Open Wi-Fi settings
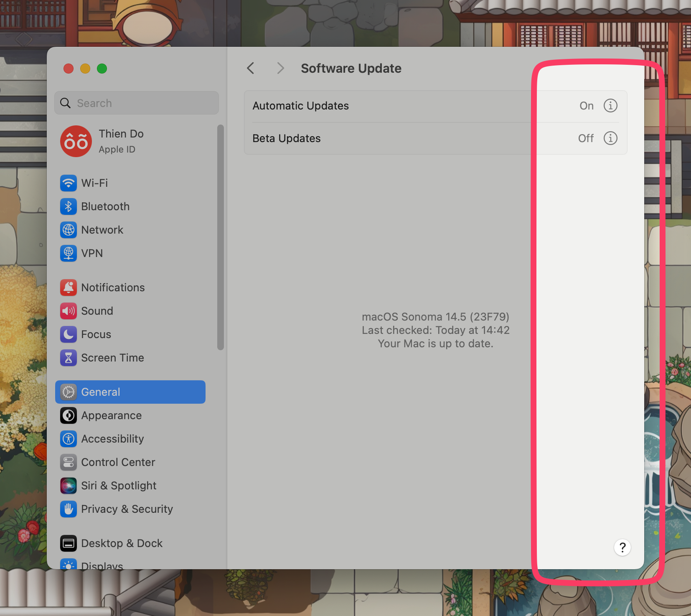 point(130,183)
